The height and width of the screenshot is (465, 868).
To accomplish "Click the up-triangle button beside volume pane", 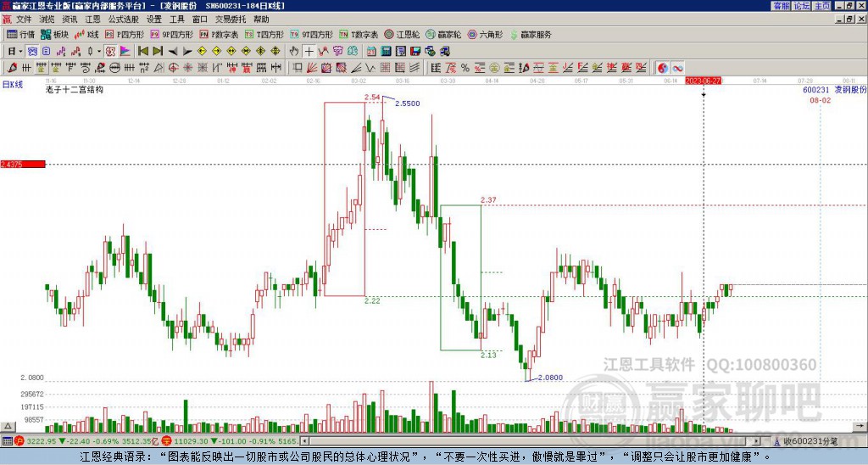I will (8, 426).
